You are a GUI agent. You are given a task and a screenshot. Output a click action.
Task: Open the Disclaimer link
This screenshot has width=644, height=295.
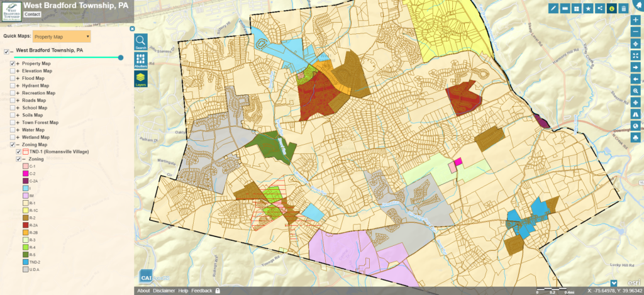click(x=164, y=291)
